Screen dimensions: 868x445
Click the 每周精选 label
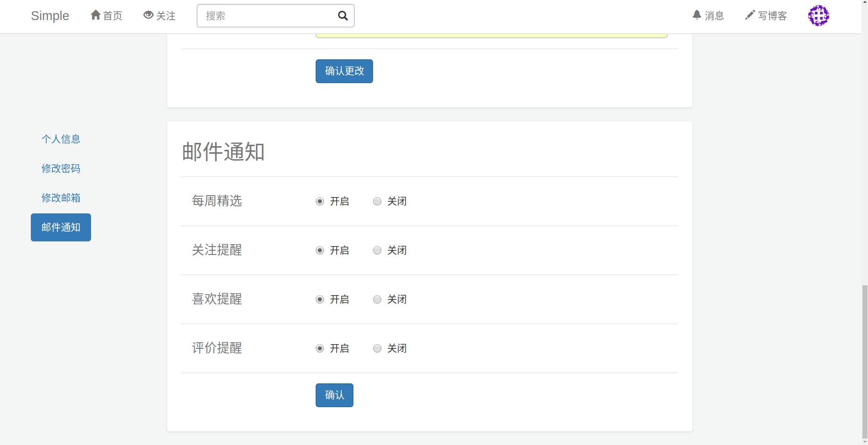click(x=217, y=201)
